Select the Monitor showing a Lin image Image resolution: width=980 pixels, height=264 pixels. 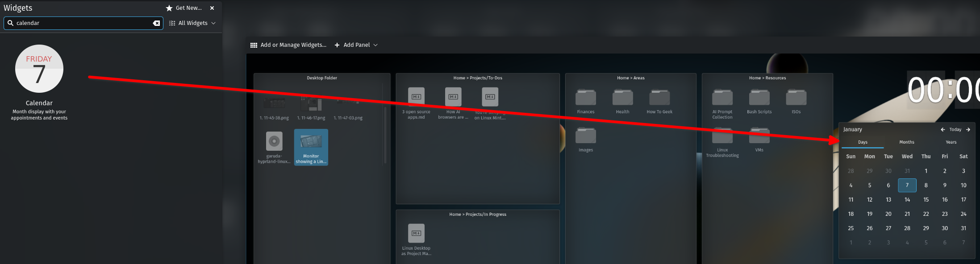pyautogui.click(x=311, y=147)
